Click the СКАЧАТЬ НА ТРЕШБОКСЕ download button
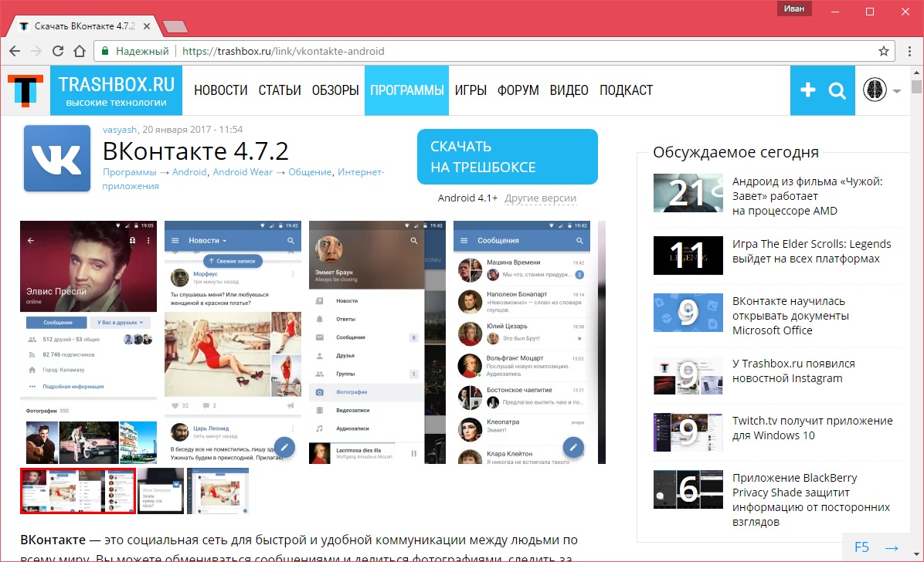The height and width of the screenshot is (562, 924). click(508, 157)
